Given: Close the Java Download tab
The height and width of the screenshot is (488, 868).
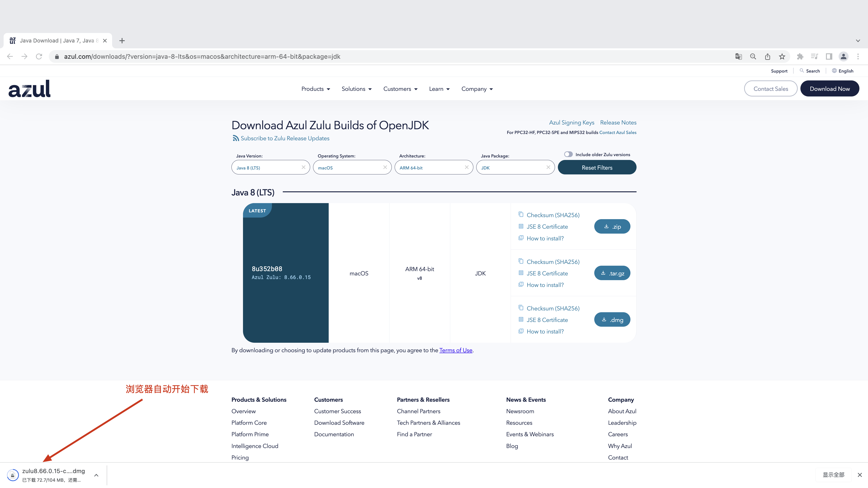Looking at the screenshot, I should [105, 41].
